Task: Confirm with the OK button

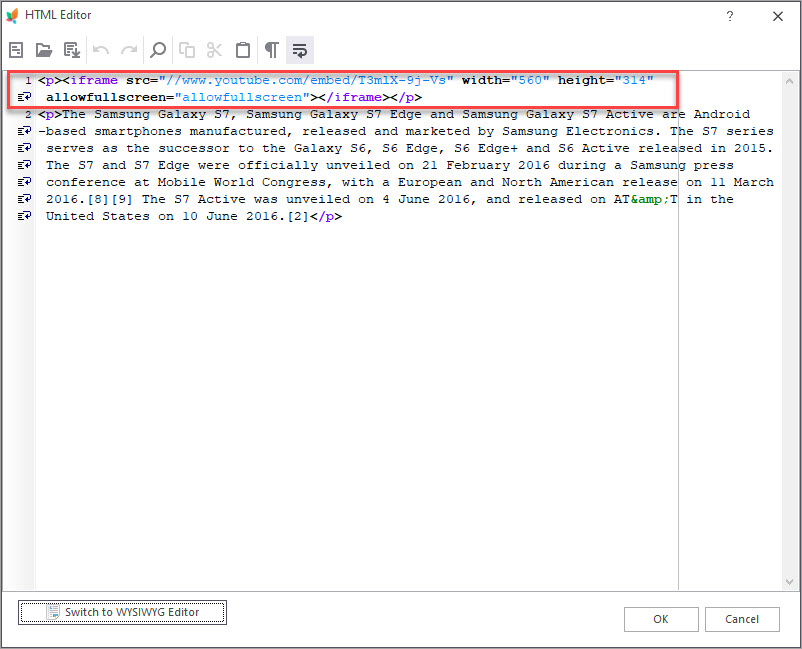Action: click(x=661, y=619)
